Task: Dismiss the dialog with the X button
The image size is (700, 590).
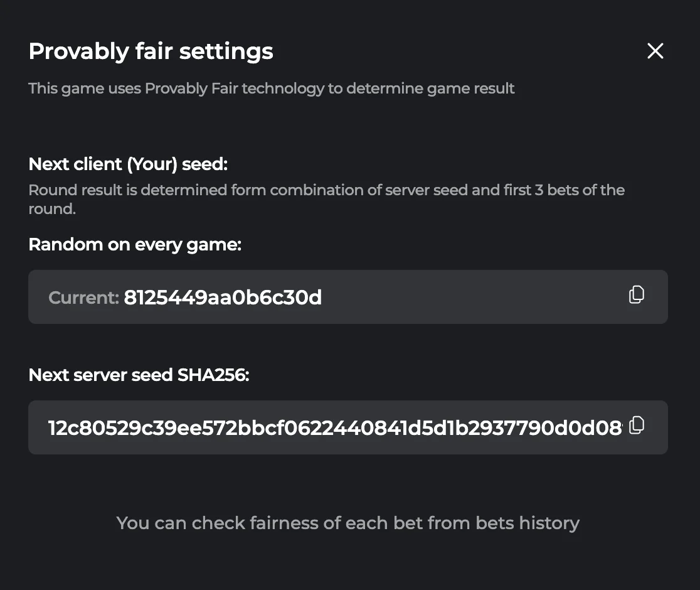Action: pos(655,51)
